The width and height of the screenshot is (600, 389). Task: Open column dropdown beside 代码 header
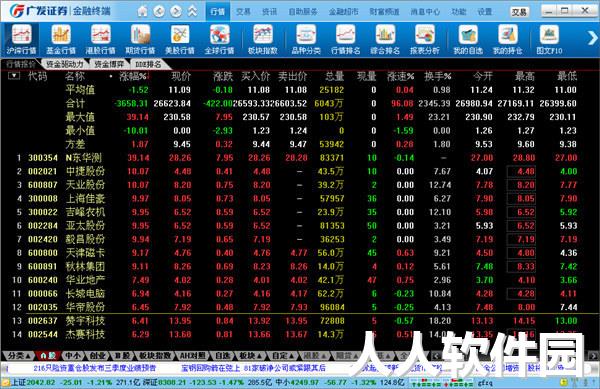coord(14,76)
